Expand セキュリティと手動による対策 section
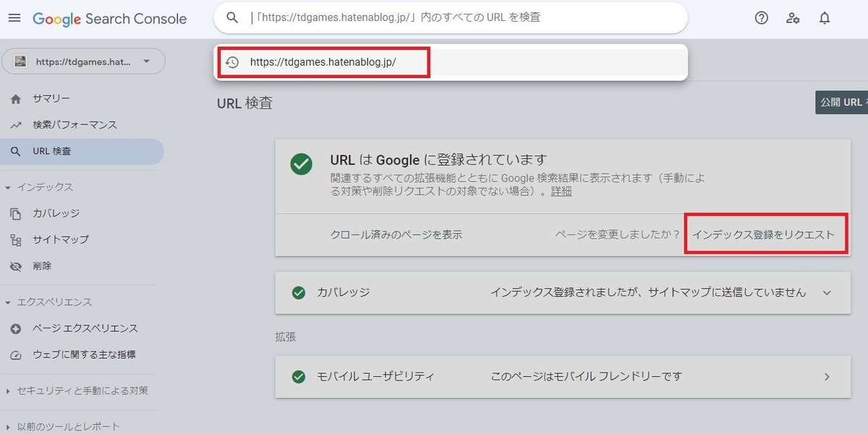 [77, 391]
